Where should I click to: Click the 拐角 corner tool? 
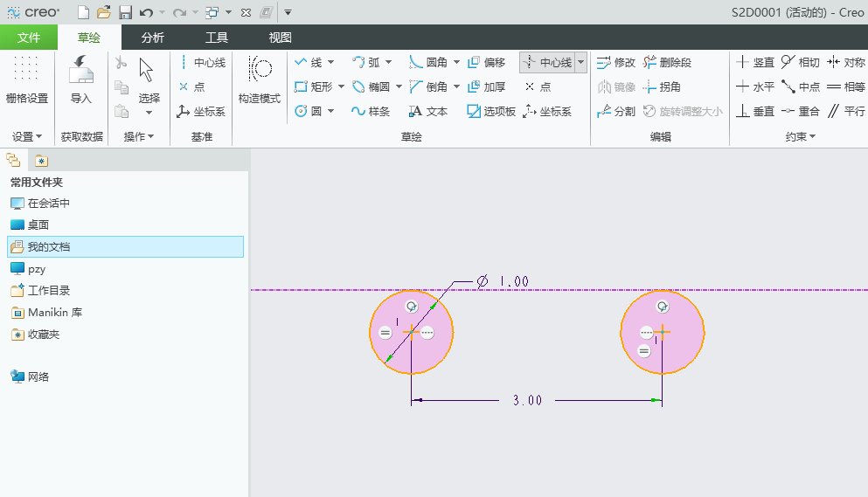[x=662, y=86]
